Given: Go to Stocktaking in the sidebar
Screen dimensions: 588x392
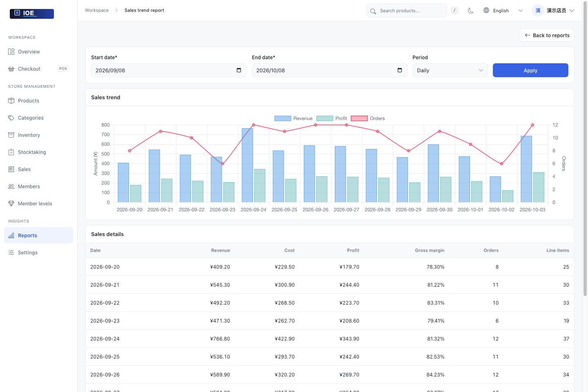Looking at the screenshot, I should click(39, 152).
